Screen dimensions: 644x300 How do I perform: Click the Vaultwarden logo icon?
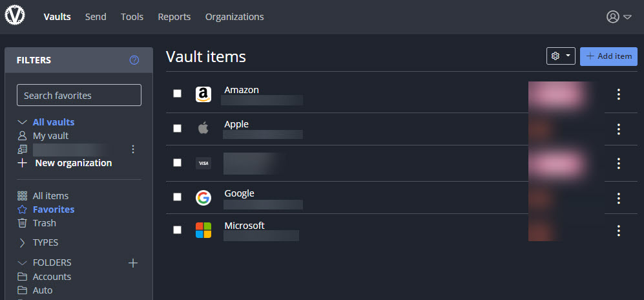(15, 16)
